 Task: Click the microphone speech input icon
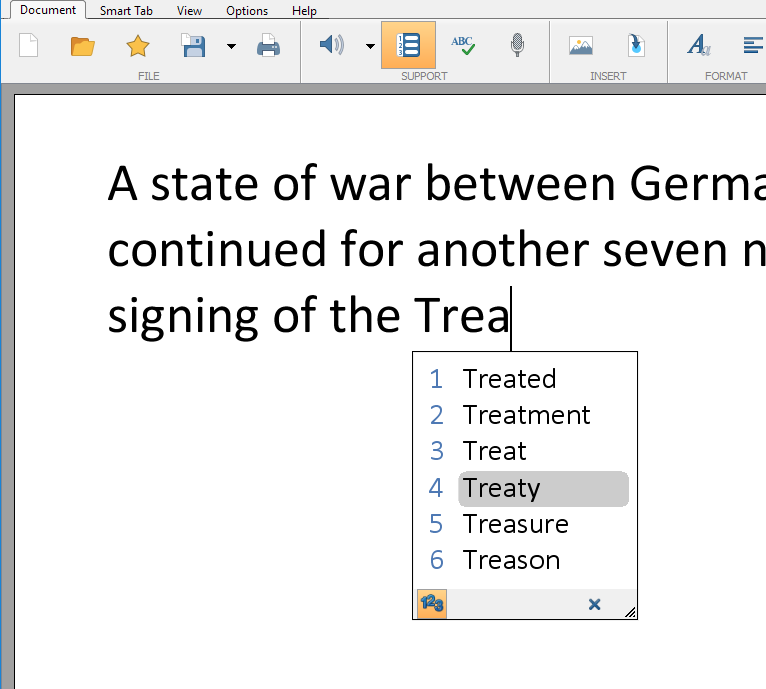(516, 45)
